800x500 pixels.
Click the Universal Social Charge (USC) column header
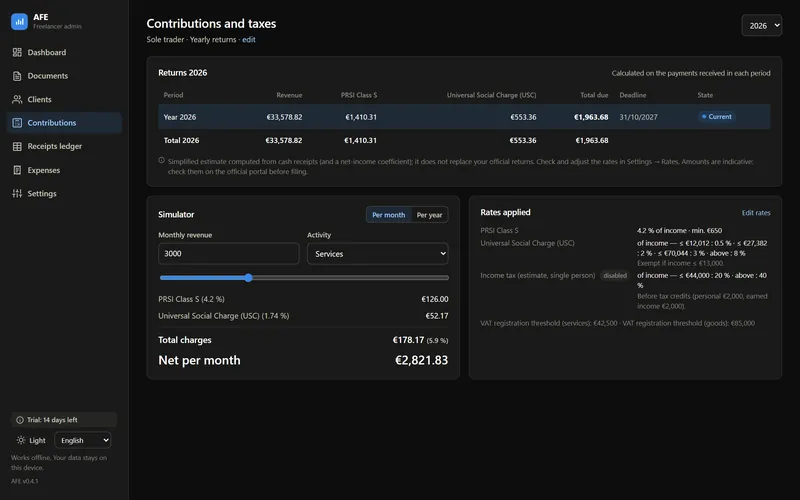[x=491, y=95]
